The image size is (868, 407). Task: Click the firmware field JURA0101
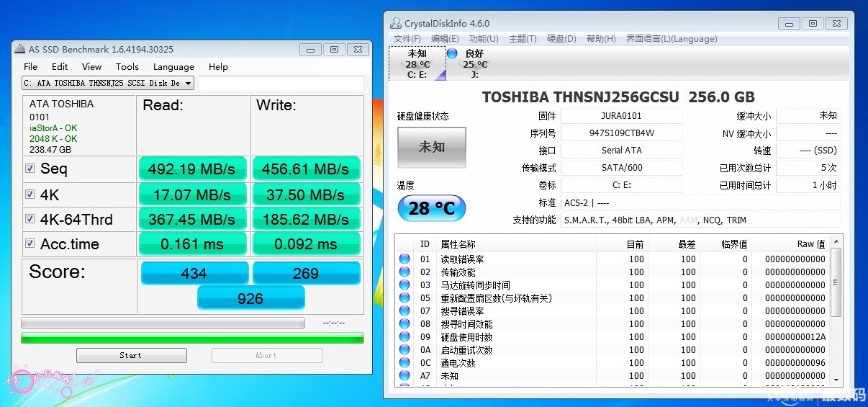click(x=622, y=116)
